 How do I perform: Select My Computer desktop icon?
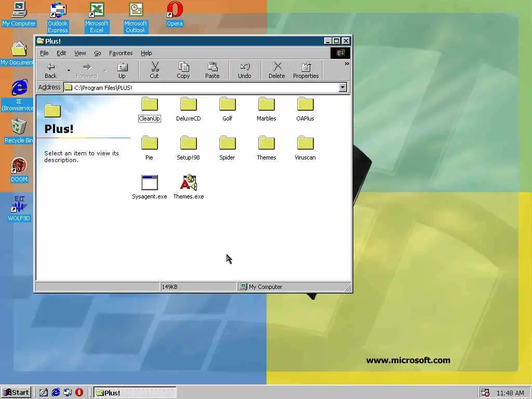(x=19, y=14)
